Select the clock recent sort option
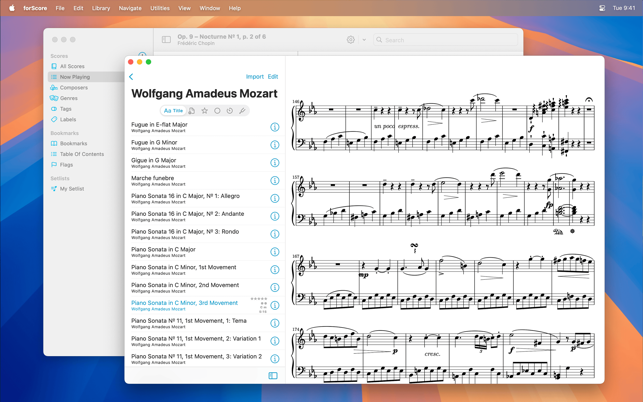643x402 pixels. [230, 111]
